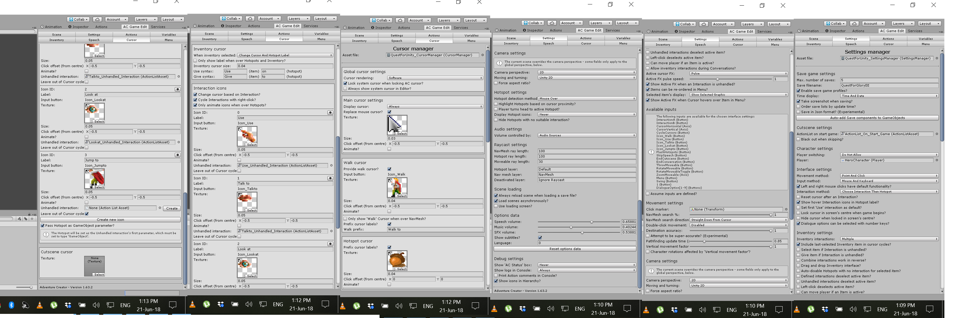Click the tag label filter icon in project panel

26,219
